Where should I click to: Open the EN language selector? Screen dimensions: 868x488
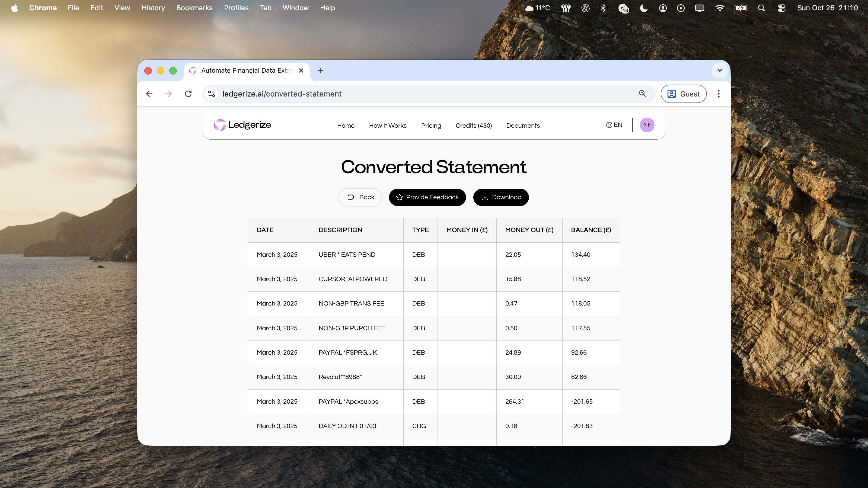point(614,125)
